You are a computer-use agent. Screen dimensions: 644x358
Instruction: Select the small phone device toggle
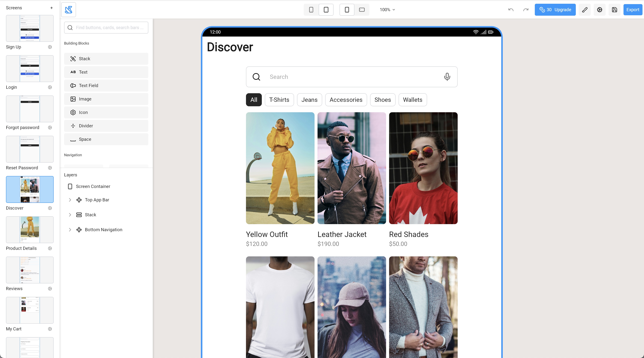point(311,10)
